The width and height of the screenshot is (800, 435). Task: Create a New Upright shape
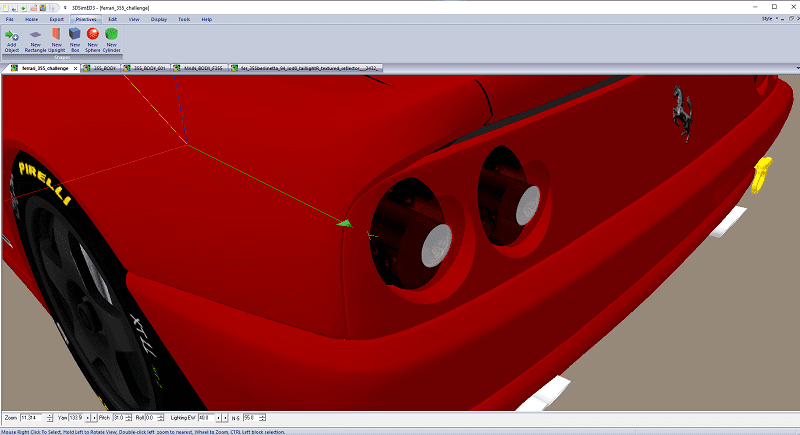[57, 40]
